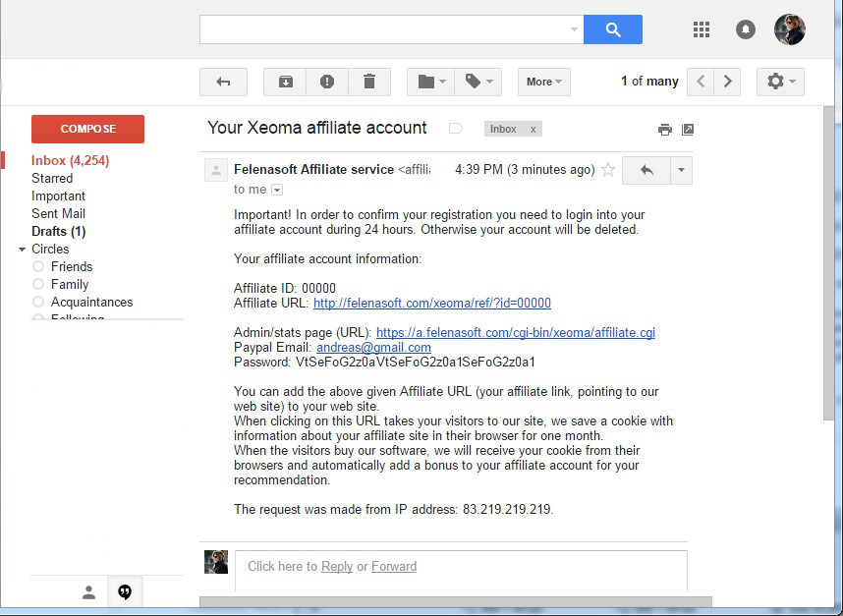Open message in new window icon

click(x=688, y=130)
